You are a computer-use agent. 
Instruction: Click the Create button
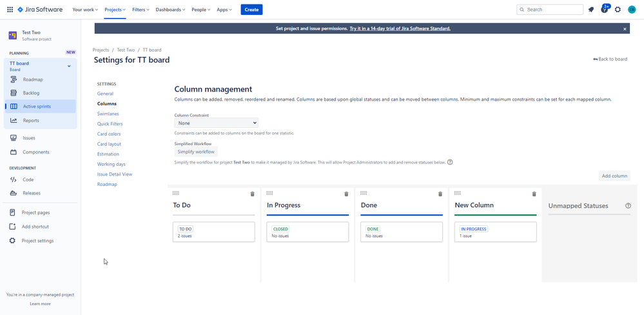click(251, 10)
